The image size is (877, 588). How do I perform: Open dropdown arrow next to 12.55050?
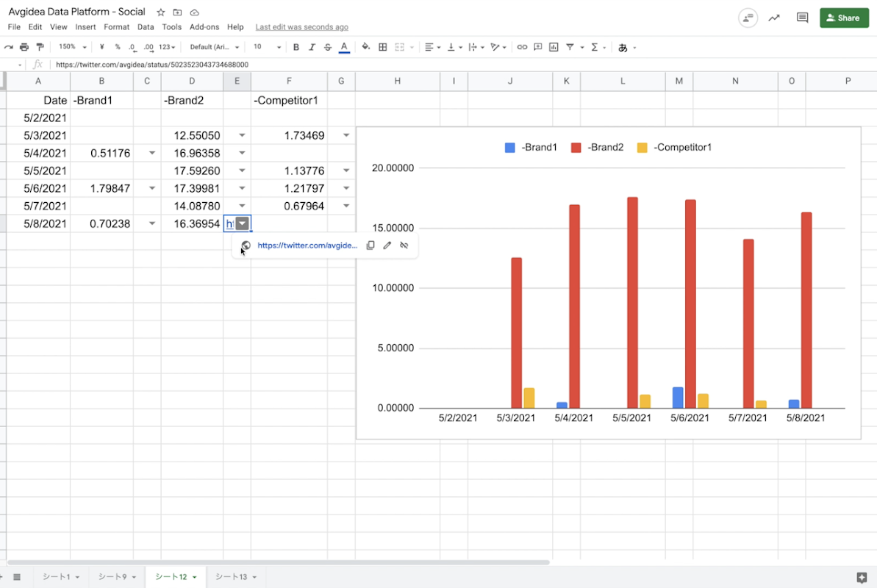click(242, 135)
